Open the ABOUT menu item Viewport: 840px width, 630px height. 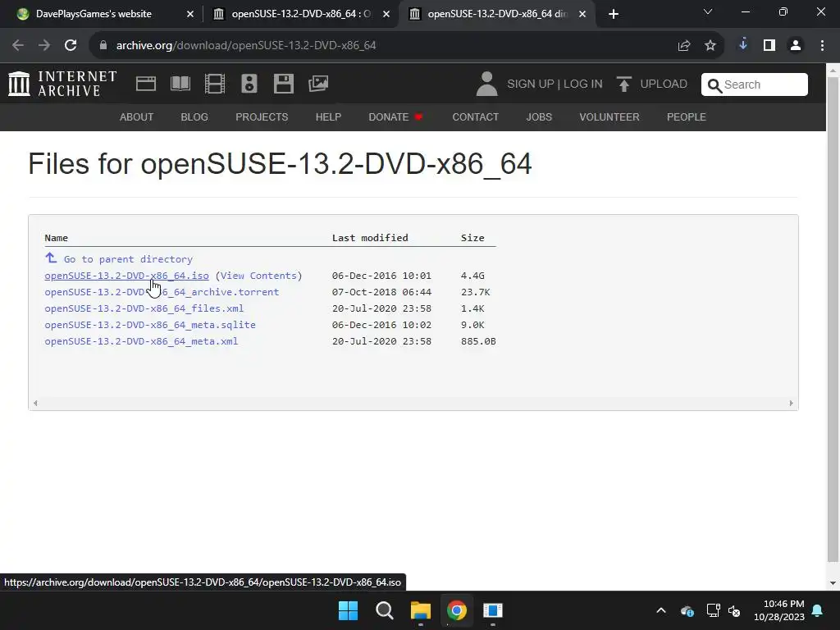[137, 116]
